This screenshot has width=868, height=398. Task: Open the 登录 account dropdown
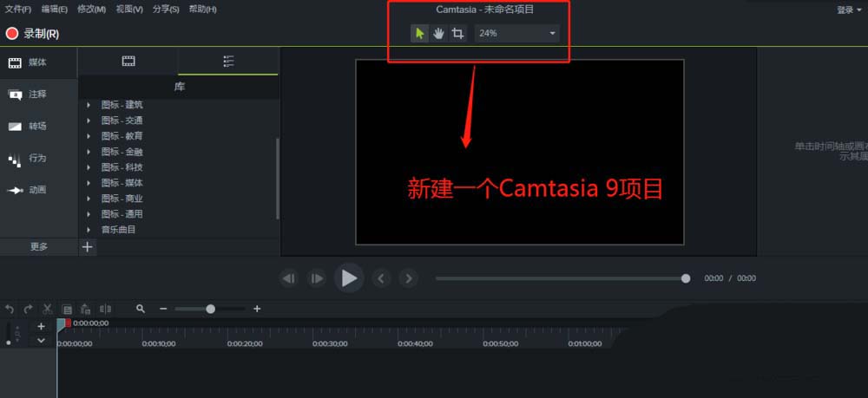click(x=849, y=10)
